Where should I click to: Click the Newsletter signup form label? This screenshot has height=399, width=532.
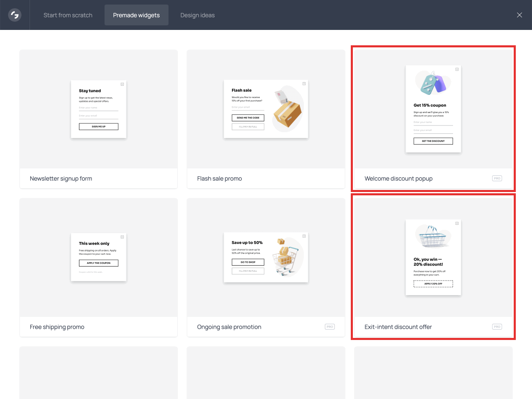[61, 179]
